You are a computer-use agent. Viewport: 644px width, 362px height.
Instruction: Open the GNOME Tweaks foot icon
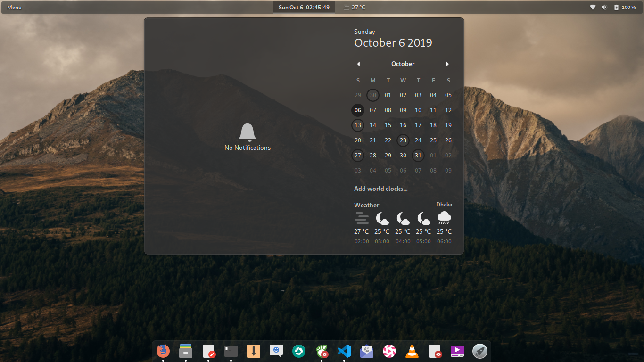[x=322, y=351]
